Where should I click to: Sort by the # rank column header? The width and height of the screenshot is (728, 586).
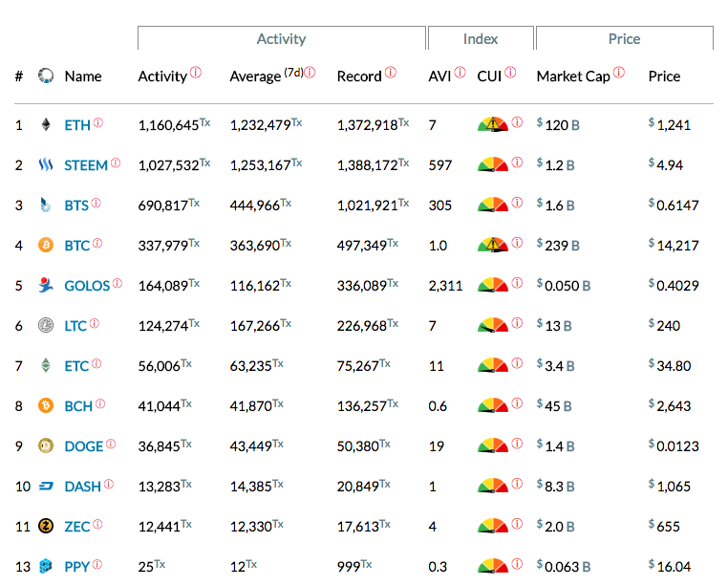click(x=19, y=76)
